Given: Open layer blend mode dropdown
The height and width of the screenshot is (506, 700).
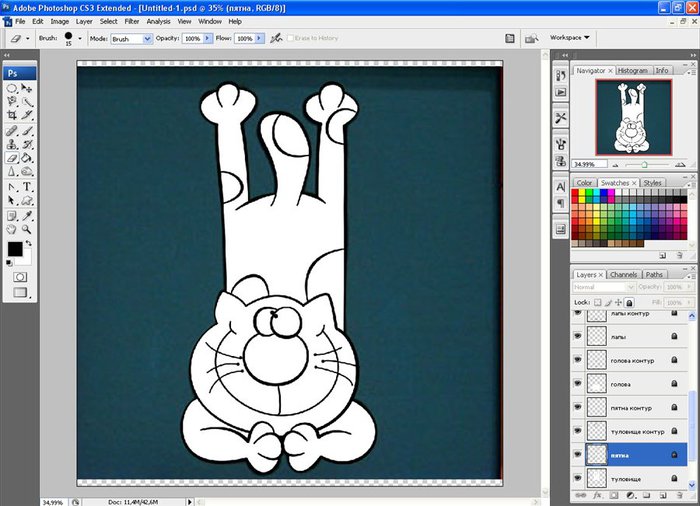Looking at the screenshot, I should (604, 287).
